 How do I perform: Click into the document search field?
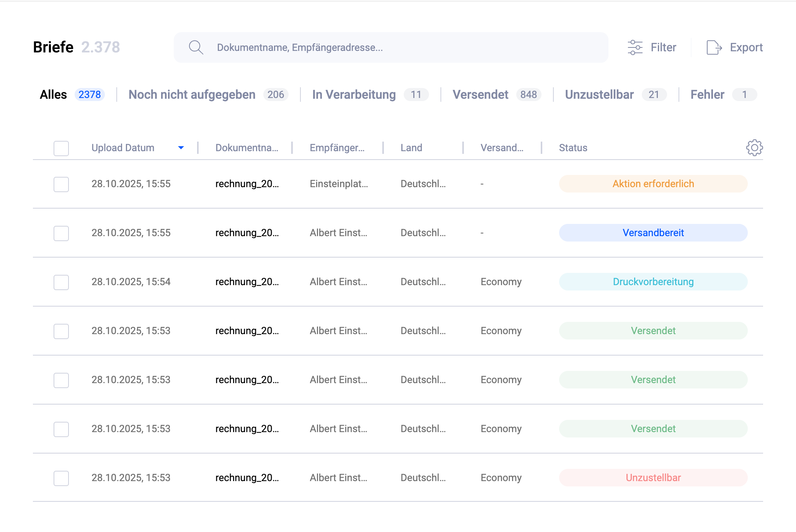tap(383, 47)
